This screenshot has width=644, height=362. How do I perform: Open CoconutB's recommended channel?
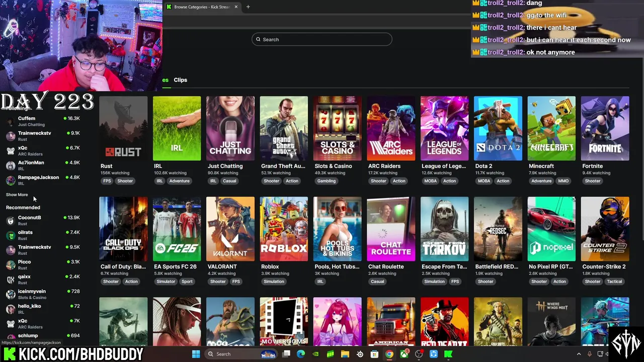pos(43,220)
